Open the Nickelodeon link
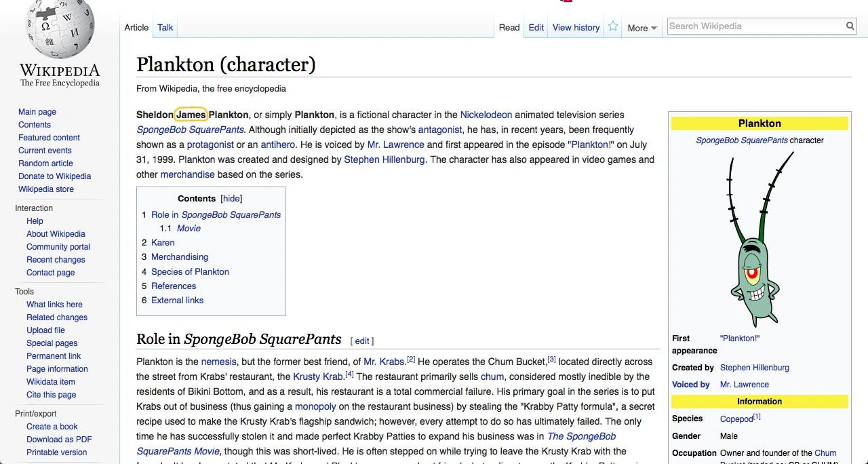This screenshot has width=868, height=464. tap(486, 115)
